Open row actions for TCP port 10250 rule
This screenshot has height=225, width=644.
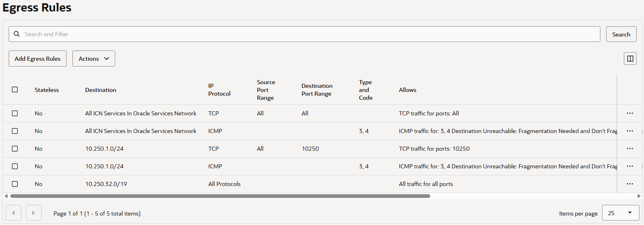click(630, 149)
